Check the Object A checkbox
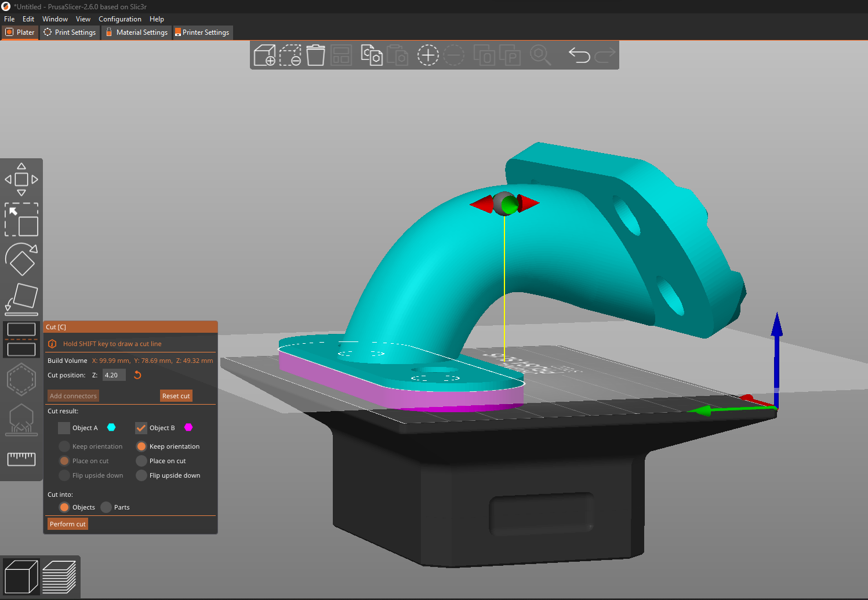868x600 pixels. 64,428
